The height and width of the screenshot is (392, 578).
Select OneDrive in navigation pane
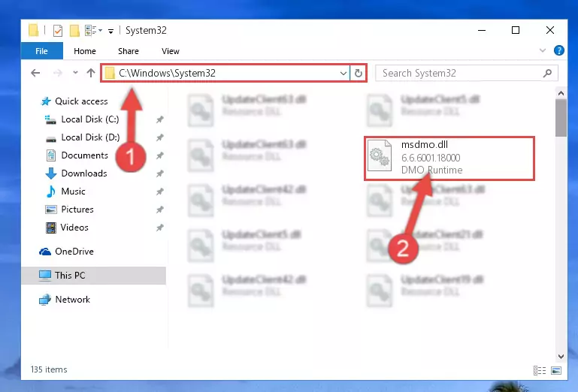click(66, 252)
